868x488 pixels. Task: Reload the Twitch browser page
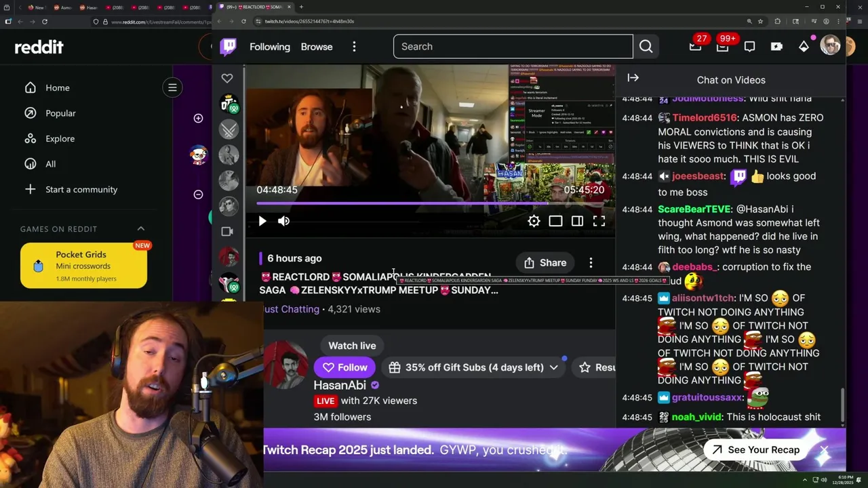click(x=243, y=21)
